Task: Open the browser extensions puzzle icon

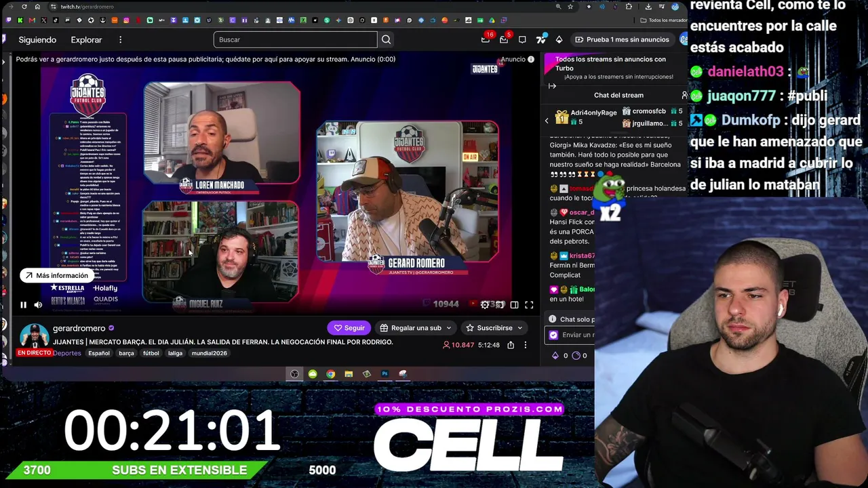Action: tap(629, 7)
